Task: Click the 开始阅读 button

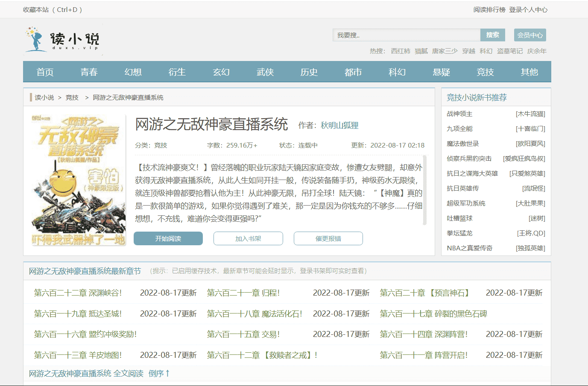Action: coord(168,238)
